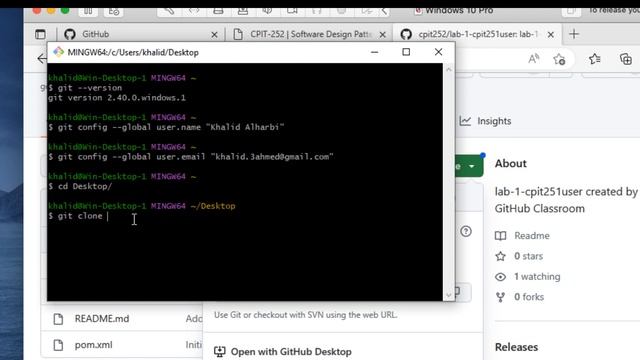
Task: Add this page to favorites
Action: [559, 59]
